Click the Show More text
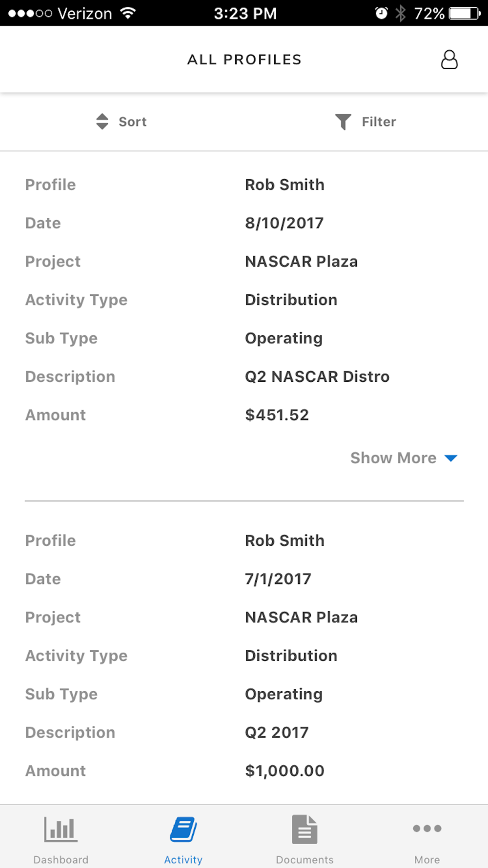 coord(393,458)
